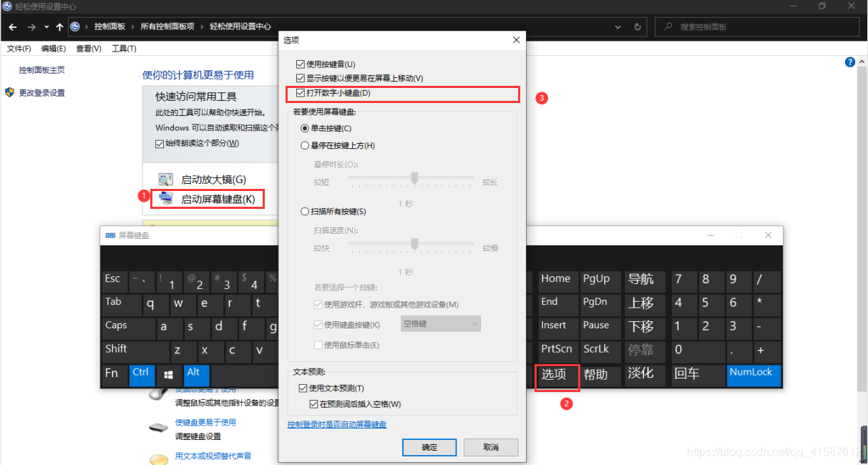The width and height of the screenshot is (868, 465).
Task: Toggle 使用游戏杆、游戏板或其他游戏设备(M) checkbox
Action: [318, 304]
